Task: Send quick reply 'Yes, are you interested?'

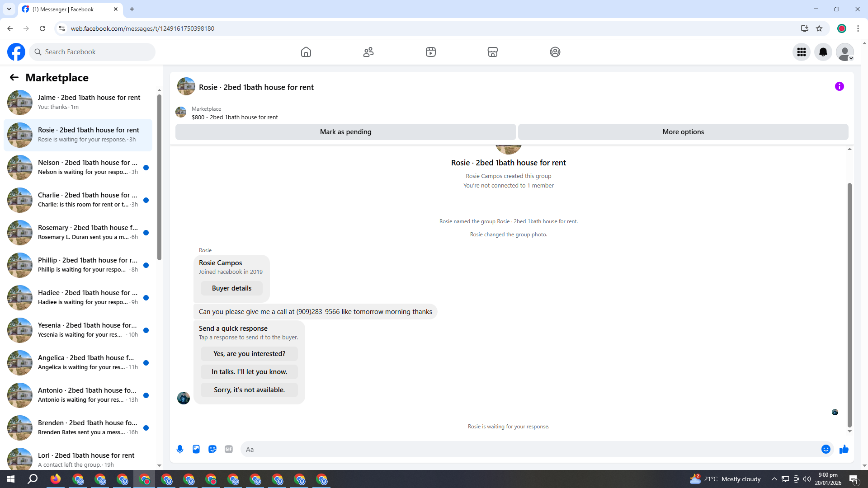Action: click(x=249, y=354)
